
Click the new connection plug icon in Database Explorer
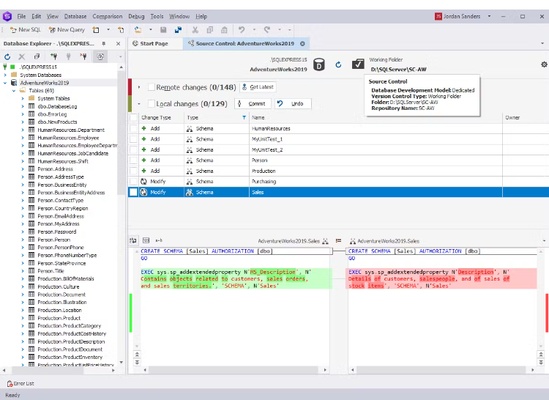coord(54,56)
